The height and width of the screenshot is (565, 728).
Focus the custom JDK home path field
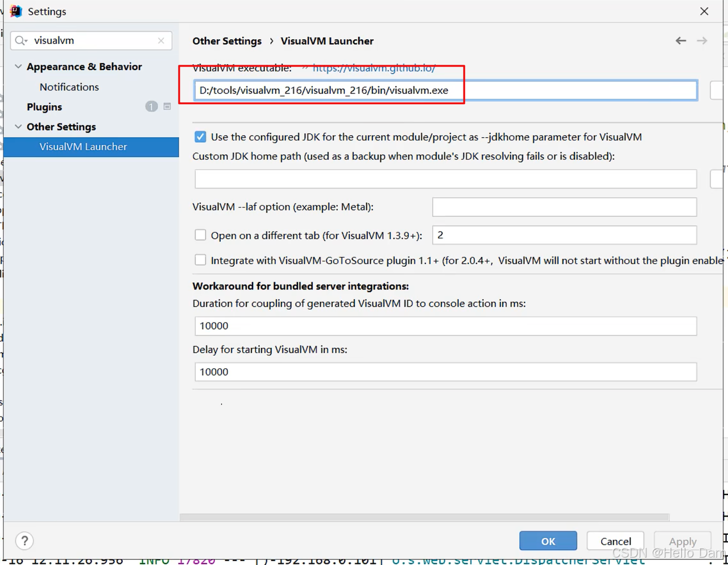(446, 179)
